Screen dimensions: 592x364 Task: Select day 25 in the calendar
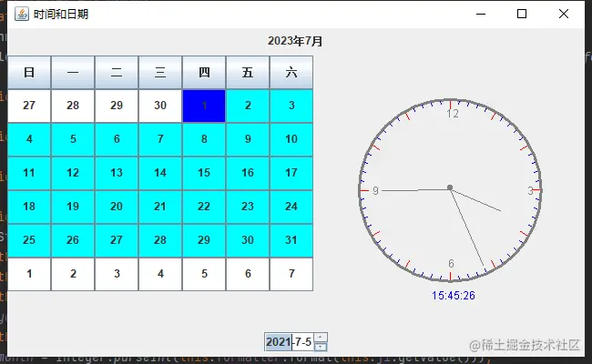29,240
